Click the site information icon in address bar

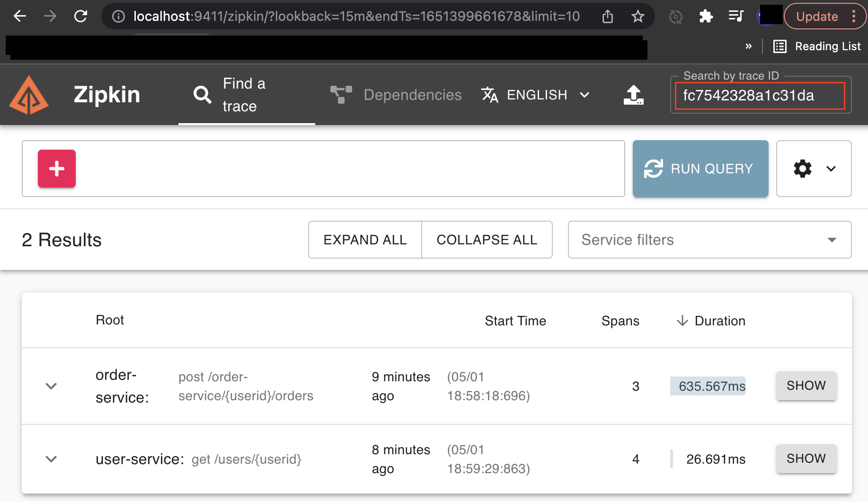[x=118, y=17]
